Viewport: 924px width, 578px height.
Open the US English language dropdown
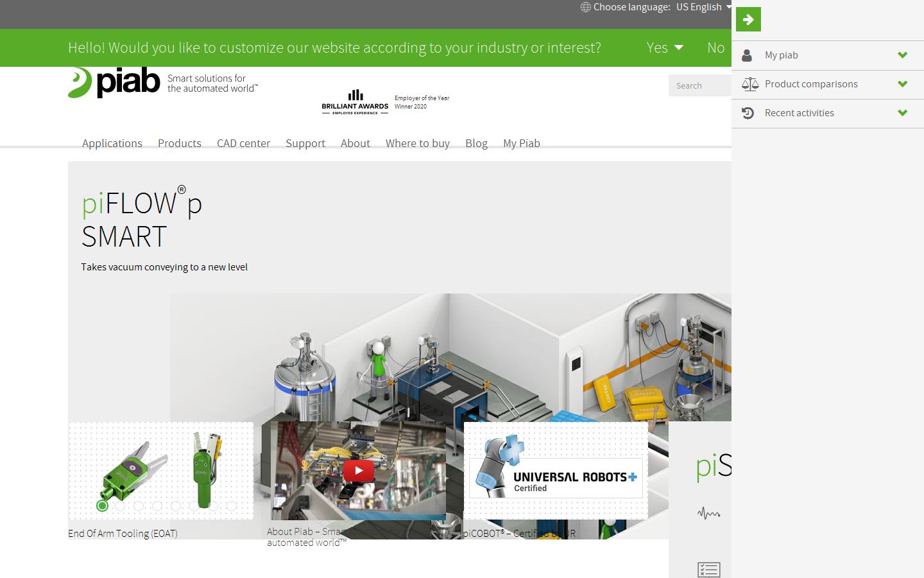703,7
